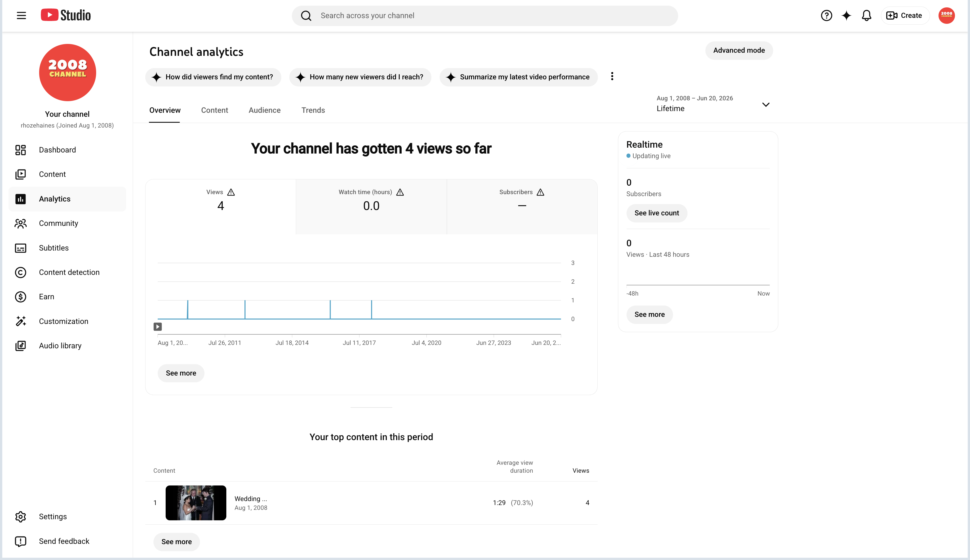Click the Analytics bar chart icon

[x=20, y=199]
